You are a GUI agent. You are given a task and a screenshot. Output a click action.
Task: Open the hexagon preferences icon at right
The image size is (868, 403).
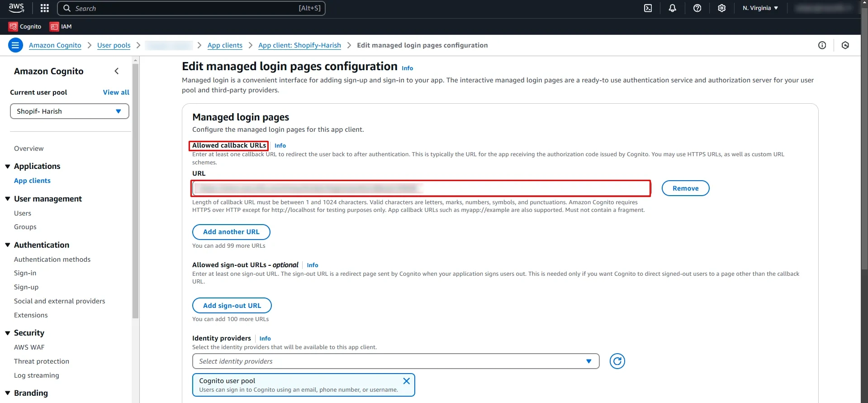pyautogui.click(x=845, y=45)
